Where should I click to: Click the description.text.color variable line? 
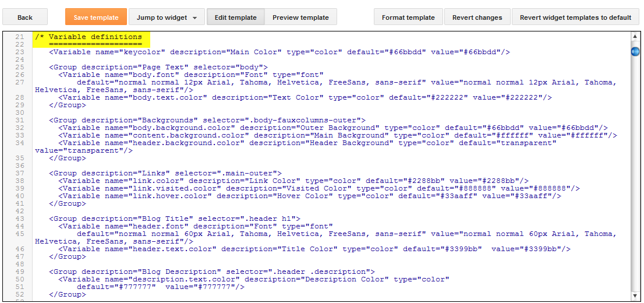[254, 279]
